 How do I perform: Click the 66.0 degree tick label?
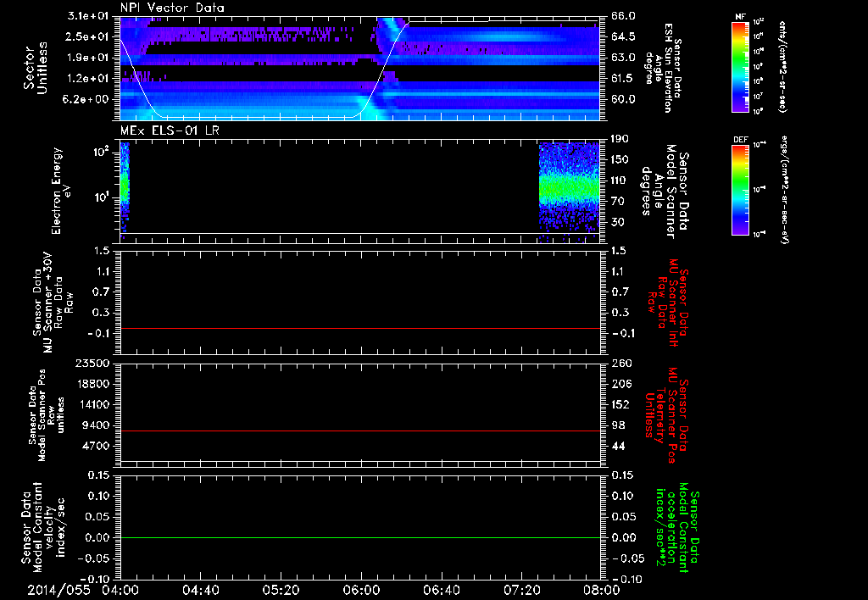pyautogui.click(x=623, y=16)
